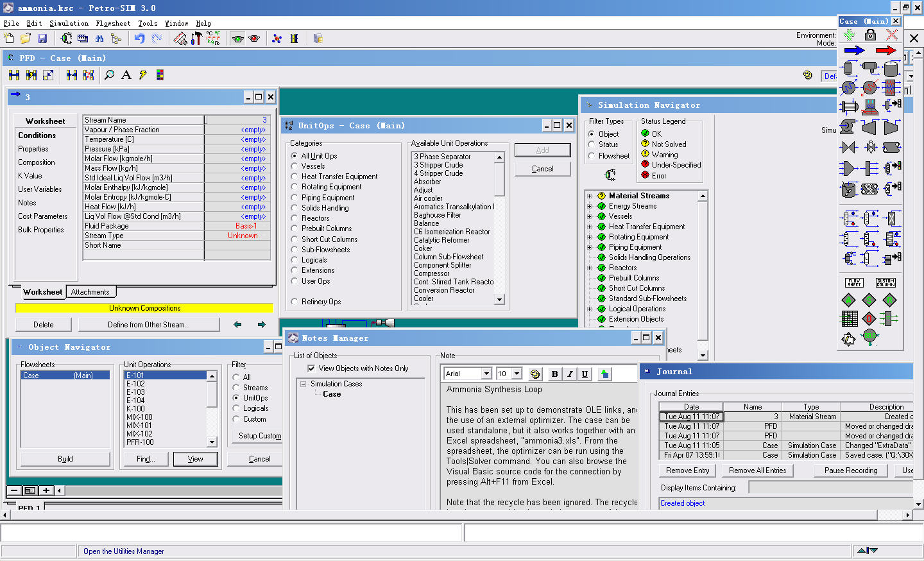
Task: Select the Vessels category radio button
Action: (295, 166)
